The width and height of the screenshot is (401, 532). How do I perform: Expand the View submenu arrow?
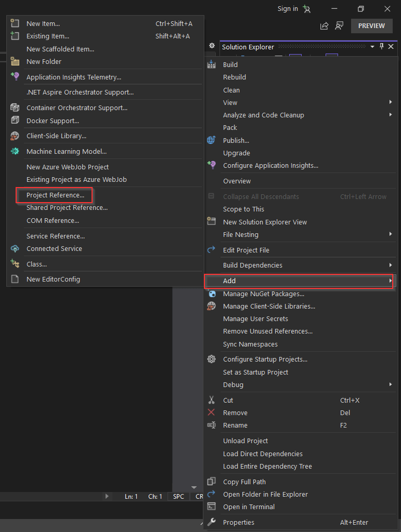[391, 102]
